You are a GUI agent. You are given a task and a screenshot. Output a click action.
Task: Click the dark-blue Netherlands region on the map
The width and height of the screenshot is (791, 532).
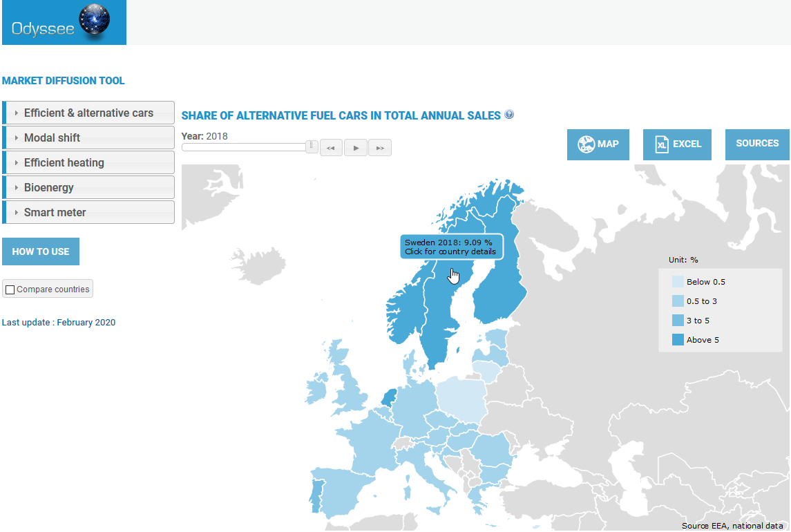tap(390, 397)
